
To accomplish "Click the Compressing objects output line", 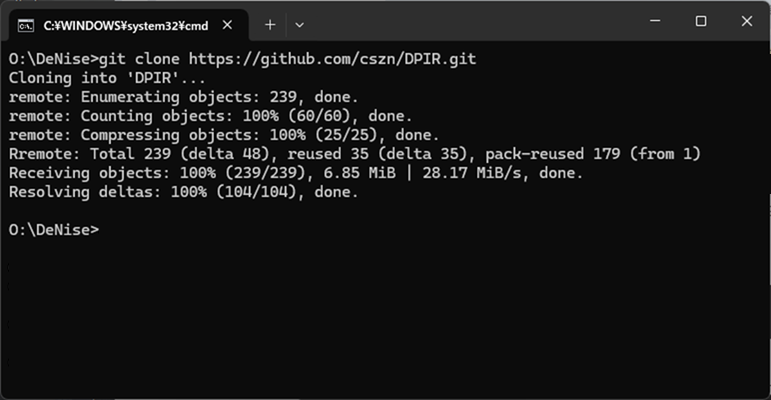I will [224, 135].
